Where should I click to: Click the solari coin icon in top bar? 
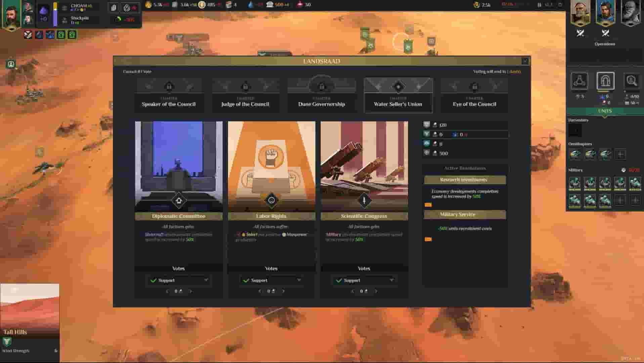[x=202, y=5]
